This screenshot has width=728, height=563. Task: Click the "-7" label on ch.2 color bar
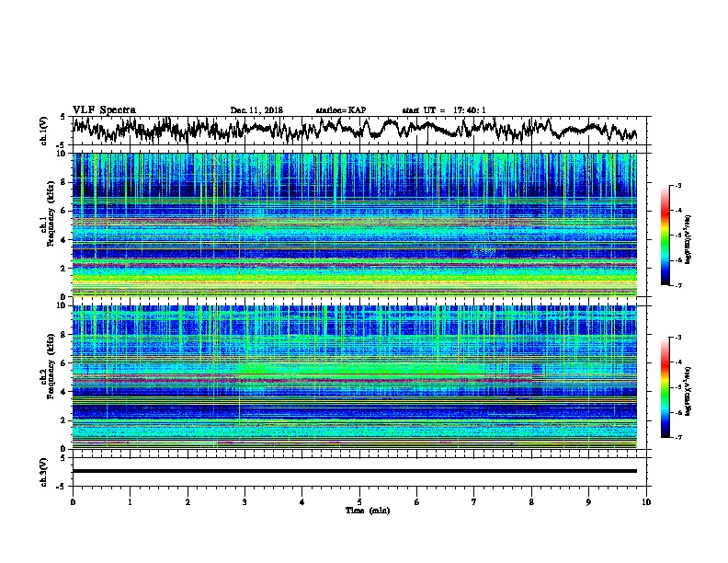pos(678,438)
